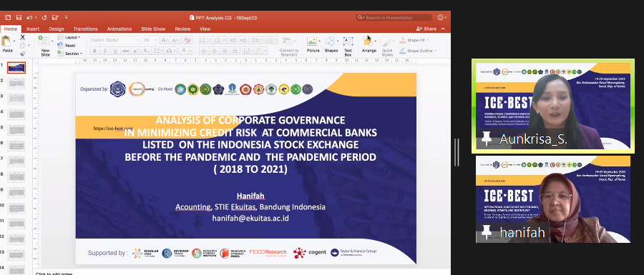
Task: Click the Share button
Action: 426,29
